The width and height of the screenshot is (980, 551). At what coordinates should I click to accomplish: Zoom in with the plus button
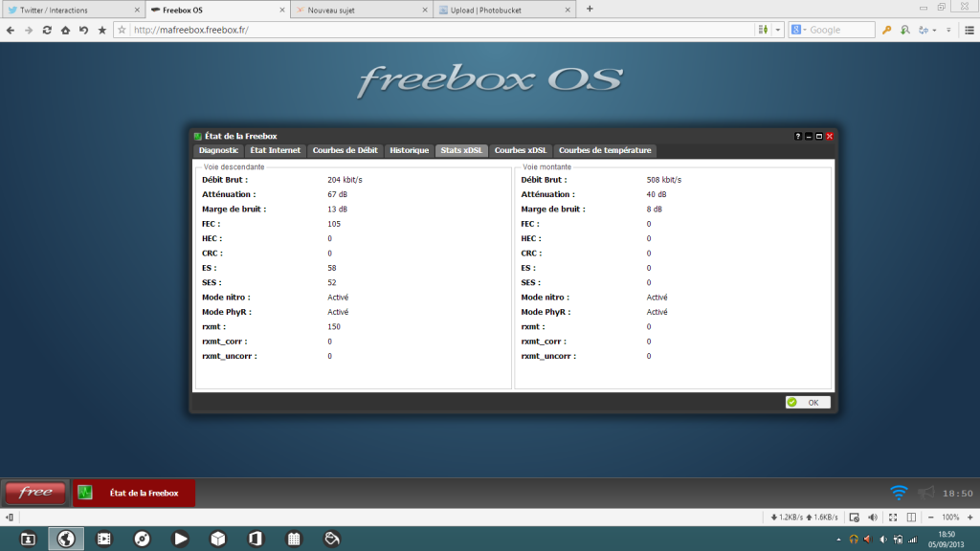[x=970, y=518]
